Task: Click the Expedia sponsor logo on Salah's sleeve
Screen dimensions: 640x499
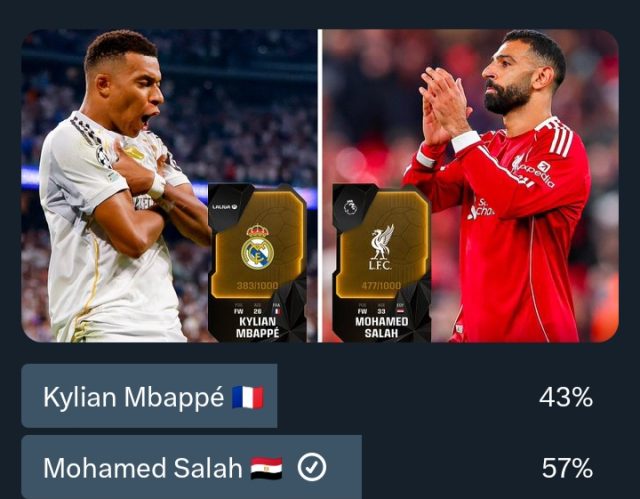Action: (x=540, y=174)
